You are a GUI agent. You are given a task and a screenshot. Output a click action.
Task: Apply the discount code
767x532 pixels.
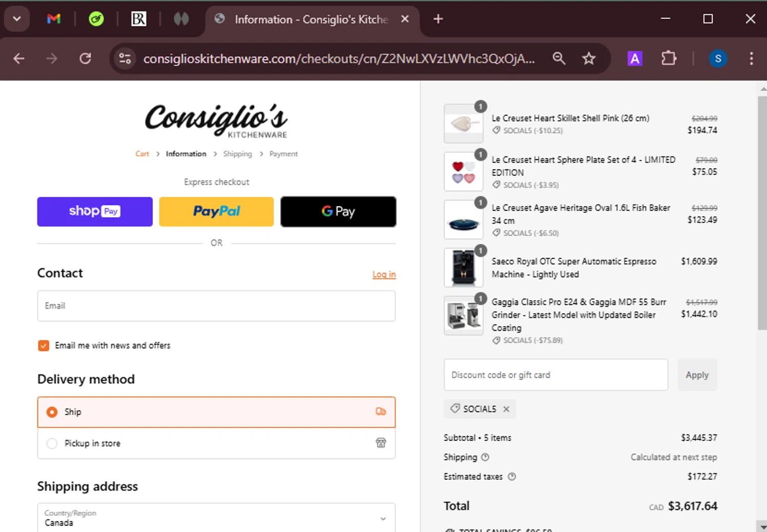tap(697, 375)
